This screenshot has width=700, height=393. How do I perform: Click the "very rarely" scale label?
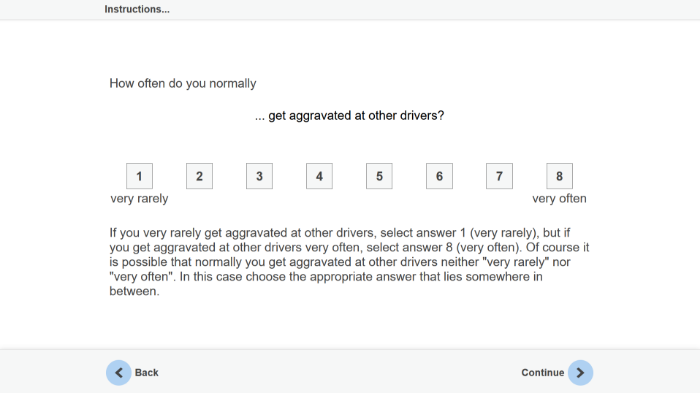click(x=139, y=199)
